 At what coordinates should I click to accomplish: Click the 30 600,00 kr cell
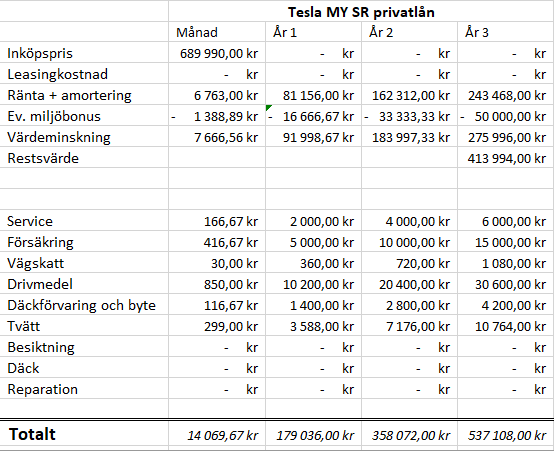click(506, 284)
